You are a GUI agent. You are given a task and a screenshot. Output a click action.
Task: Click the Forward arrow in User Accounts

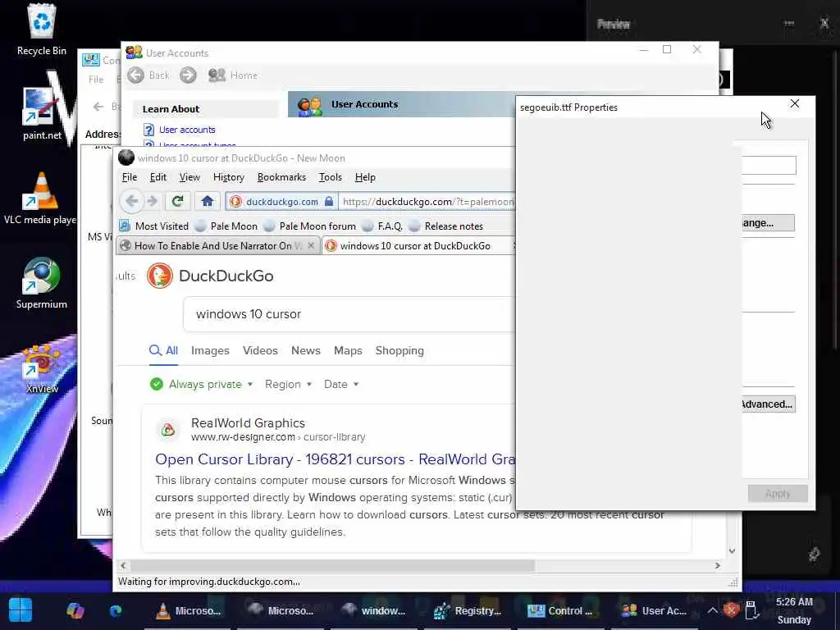tap(188, 75)
